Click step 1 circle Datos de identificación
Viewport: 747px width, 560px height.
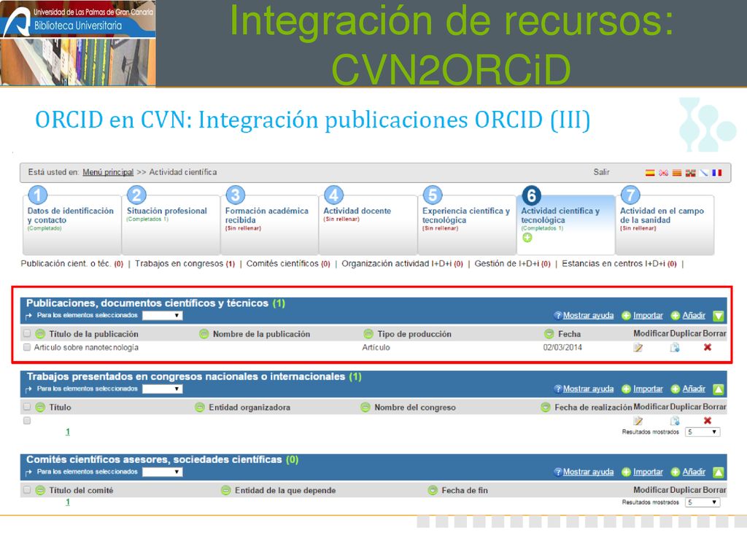pyautogui.click(x=38, y=195)
